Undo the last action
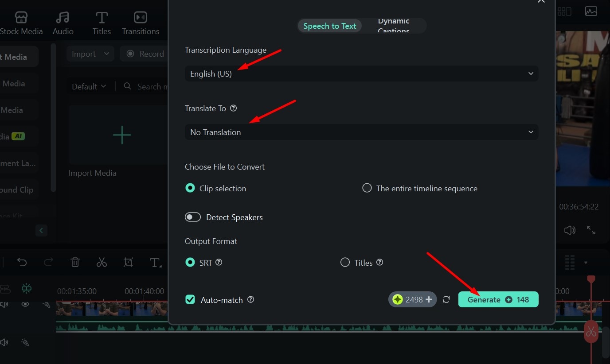Screen dimensions: 610x364 point(22,263)
